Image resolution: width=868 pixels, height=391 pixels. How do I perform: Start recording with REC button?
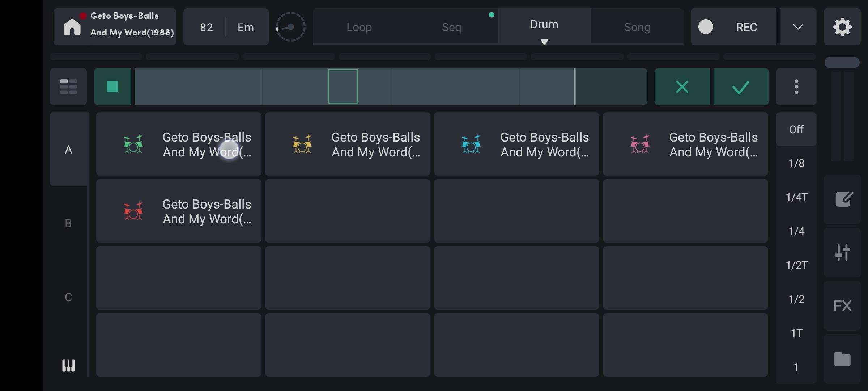tap(733, 27)
